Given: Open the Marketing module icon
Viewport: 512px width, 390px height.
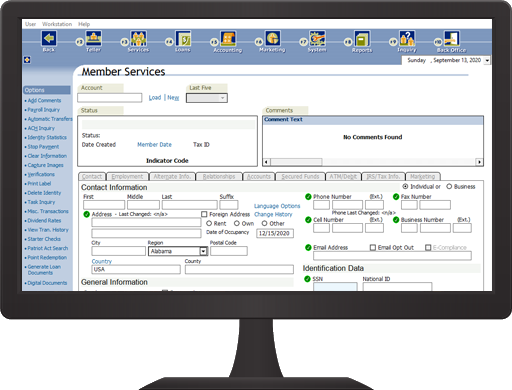Looking at the screenshot, I should (x=273, y=38).
